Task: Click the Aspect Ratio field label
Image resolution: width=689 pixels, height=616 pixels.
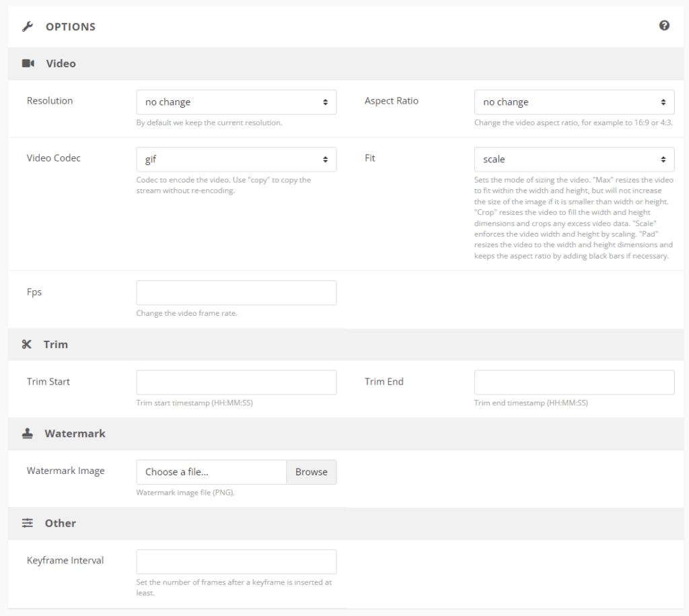Action: tap(392, 101)
